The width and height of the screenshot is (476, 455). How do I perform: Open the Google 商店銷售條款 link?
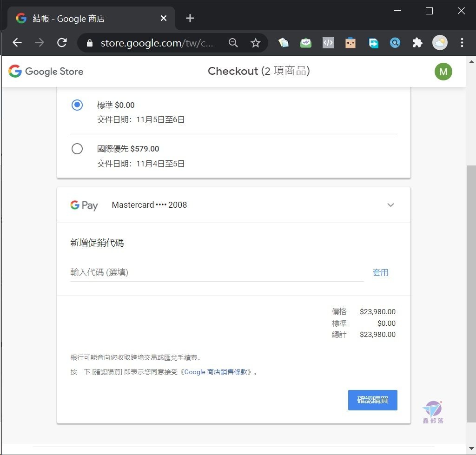[x=216, y=372]
